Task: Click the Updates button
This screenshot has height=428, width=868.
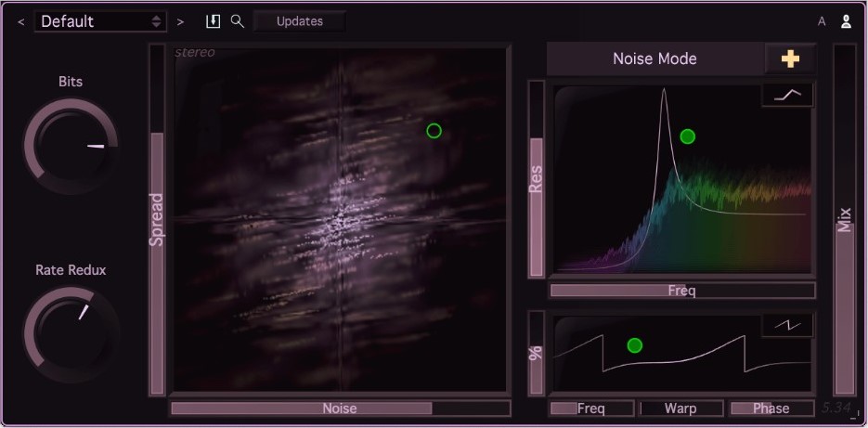Action: tap(299, 21)
